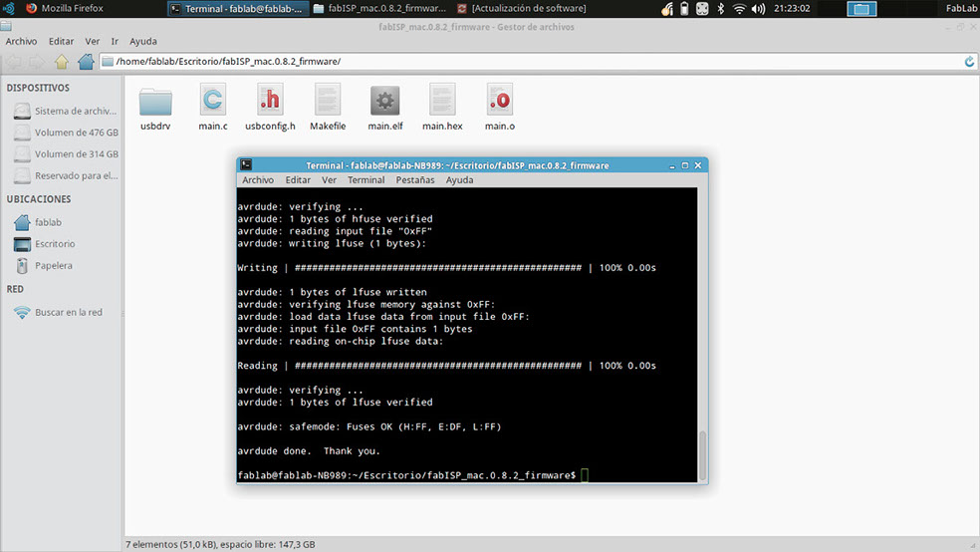980x552 pixels.
Task: Open Actualización de software taskbar item
Action: 522,9
